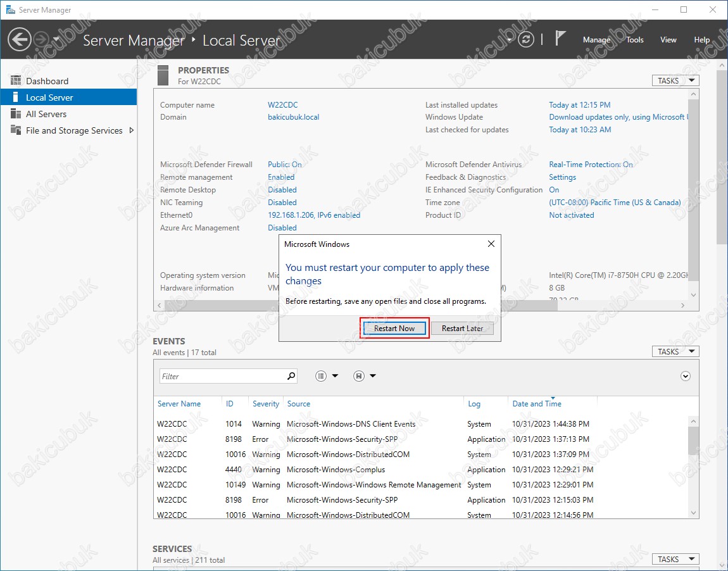Image resolution: width=728 pixels, height=571 pixels.
Task: Refresh Server Manager with the refresh icon
Action: click(525, 39)
